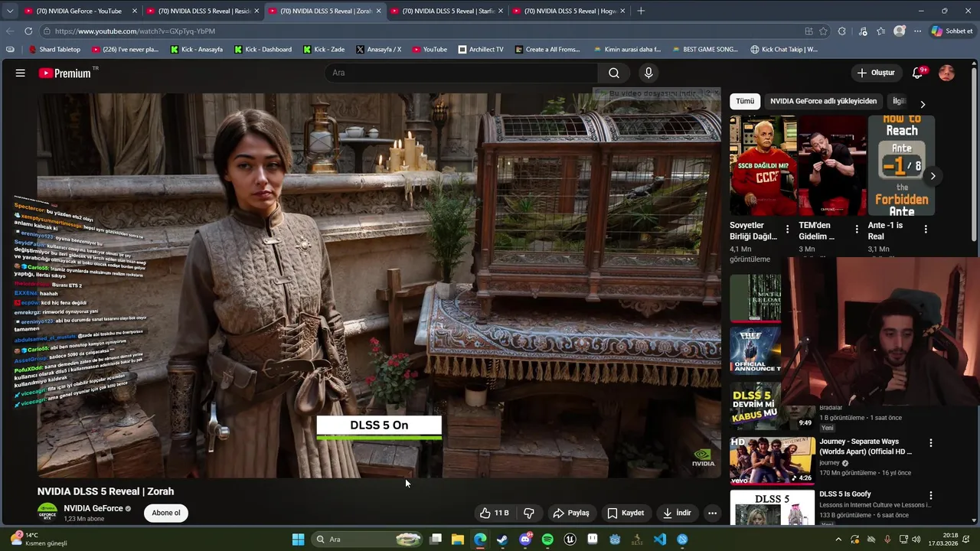Download video with İndir button
Screen dimensions: 980x551
tap(677, 513)
